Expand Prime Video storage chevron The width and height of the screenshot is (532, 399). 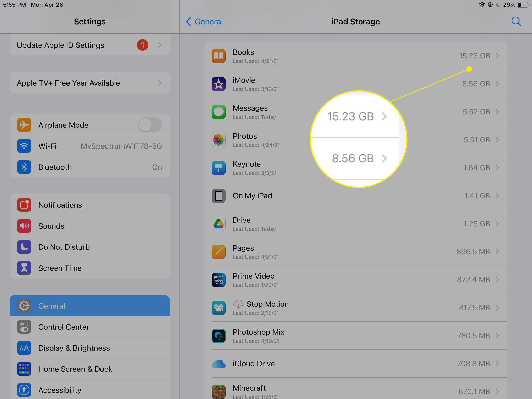click(x=497, y=280)
